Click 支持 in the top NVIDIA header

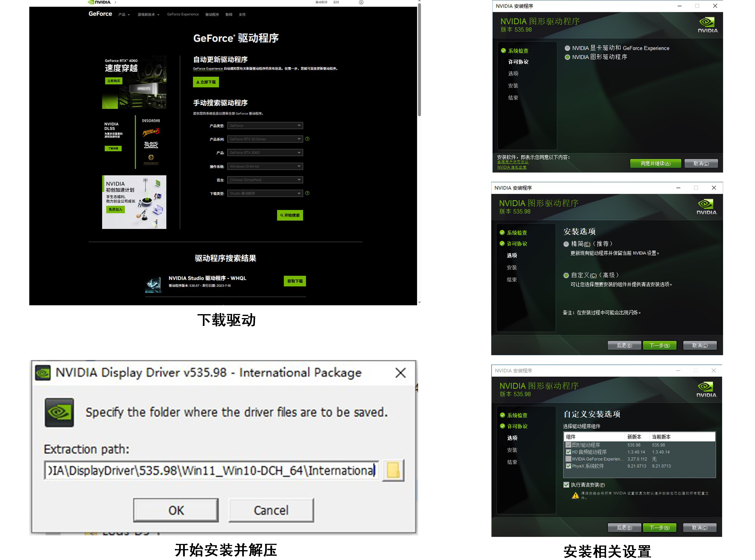coord(336,2)
